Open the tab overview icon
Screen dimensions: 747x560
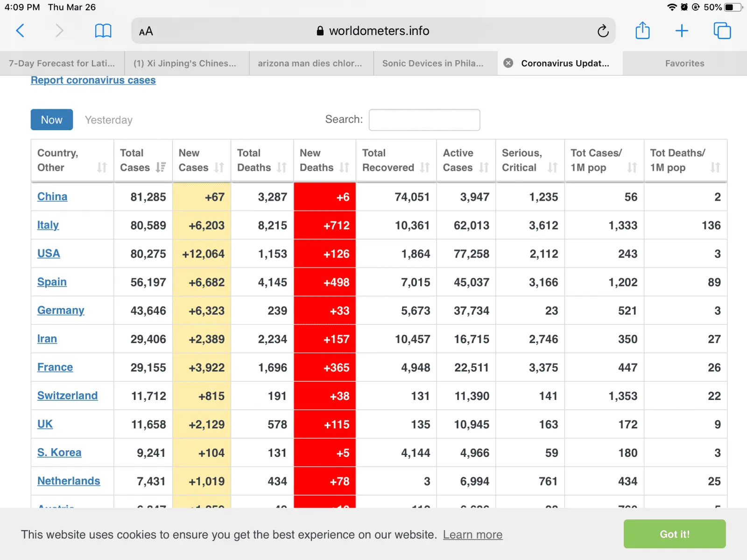(722, 31)
